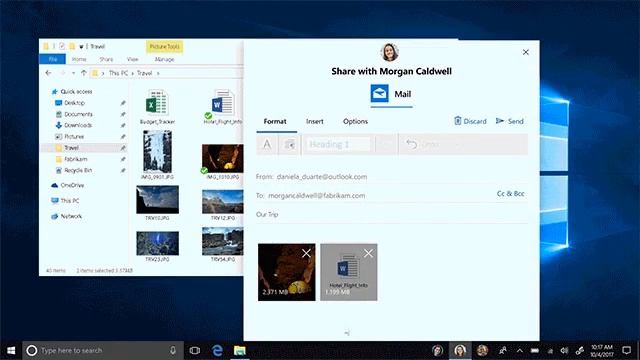Viewport: 640px width, 360px height.
Task: Select the Hotel_Flight_Info Word file in Explorer
Action: coord(223,107)
